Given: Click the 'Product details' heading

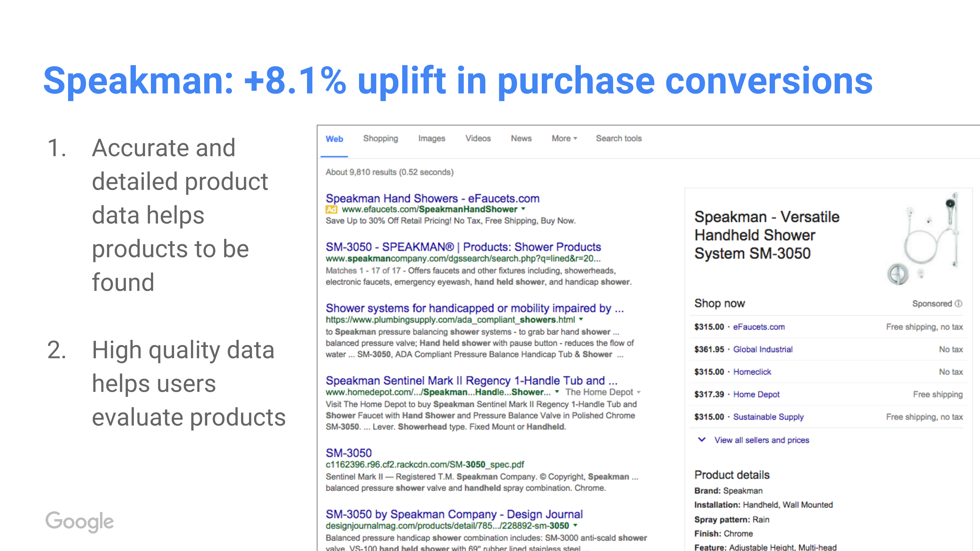Looking at the screenshot, I should [x=732, y=474].
